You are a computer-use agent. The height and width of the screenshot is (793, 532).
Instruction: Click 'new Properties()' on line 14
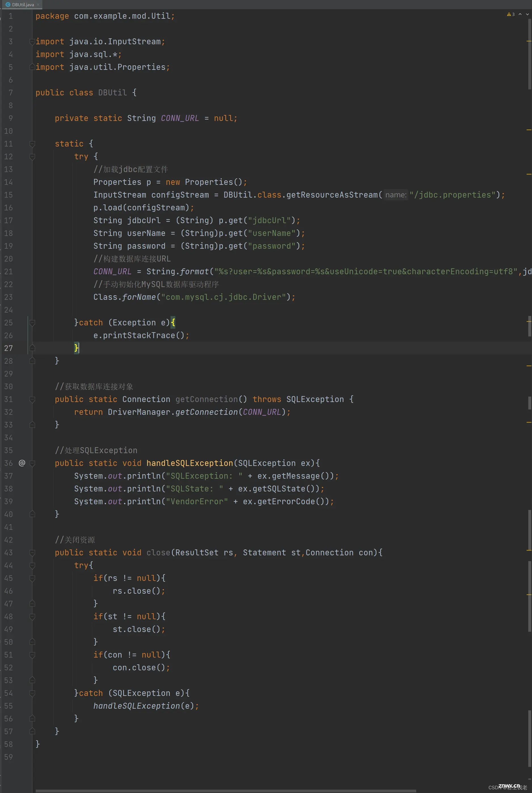[204, 182]
